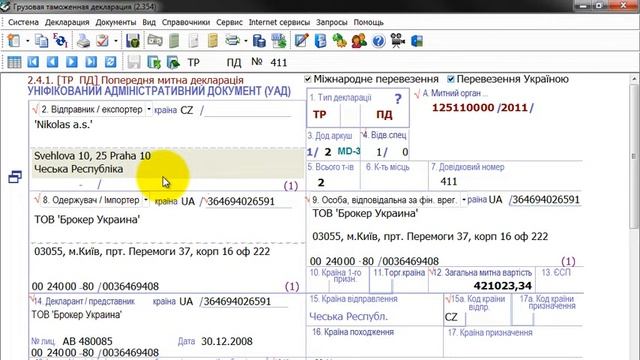Image resolution: width=640 pixels, height=360 pixels.
Task: Open the Система menu
Action: (23, 22)
